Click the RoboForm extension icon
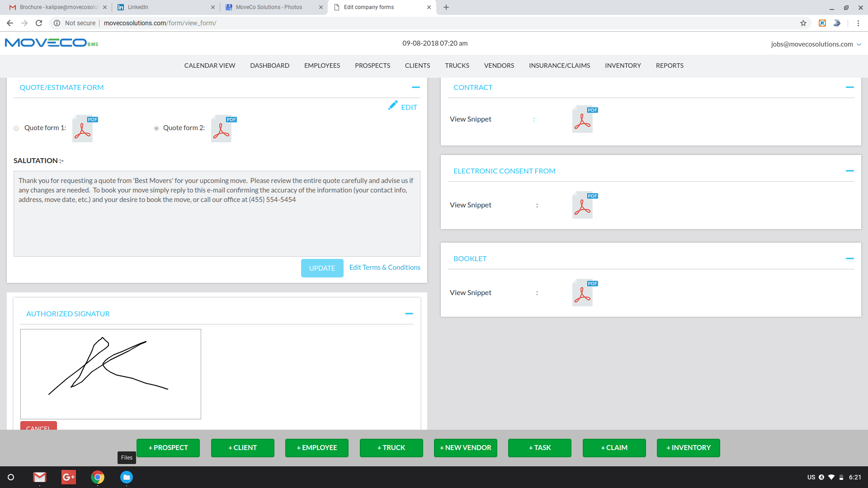 822,23
